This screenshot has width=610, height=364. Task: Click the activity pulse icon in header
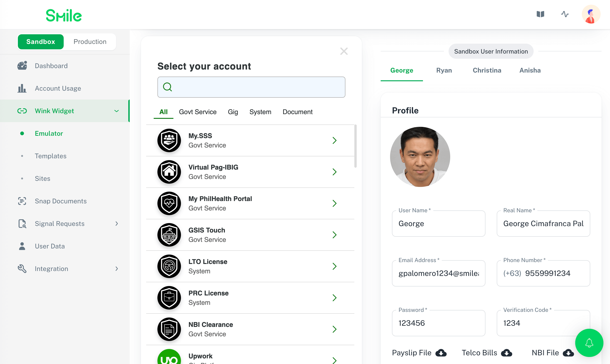[565, 14]
